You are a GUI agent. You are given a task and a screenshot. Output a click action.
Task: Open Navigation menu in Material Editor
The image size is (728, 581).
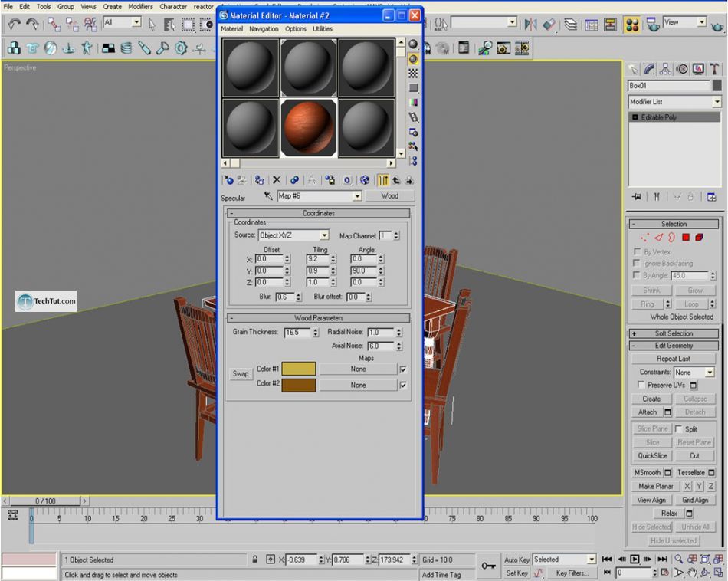click(x=264, y=29)
